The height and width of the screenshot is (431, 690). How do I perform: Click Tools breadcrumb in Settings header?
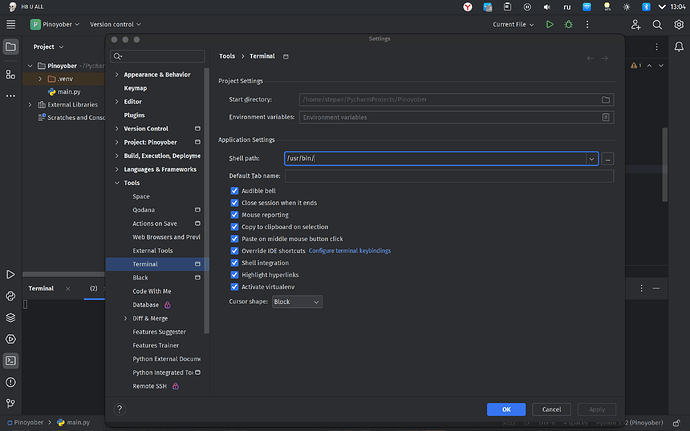coord(227,56)
